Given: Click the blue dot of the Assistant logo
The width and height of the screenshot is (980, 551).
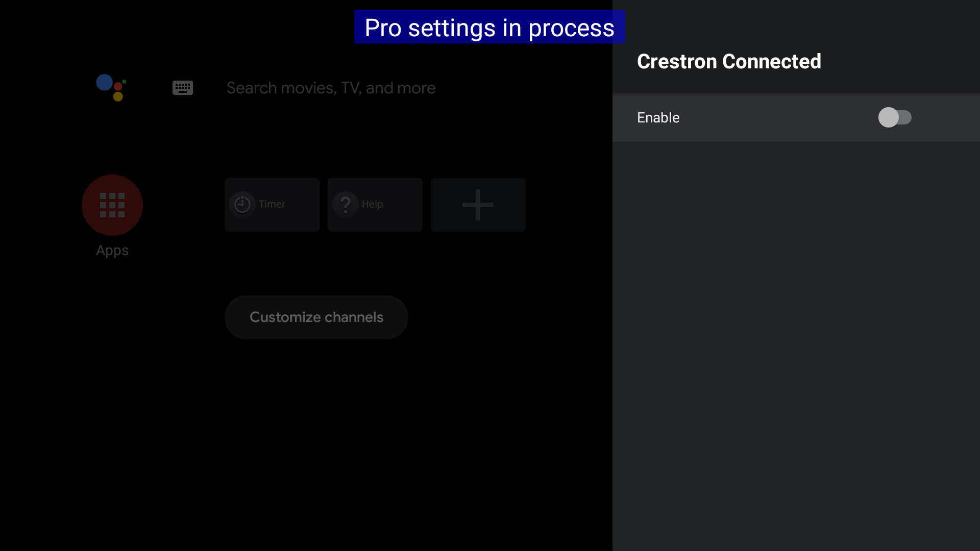Looking at the screenshot, I should (104, 82).
